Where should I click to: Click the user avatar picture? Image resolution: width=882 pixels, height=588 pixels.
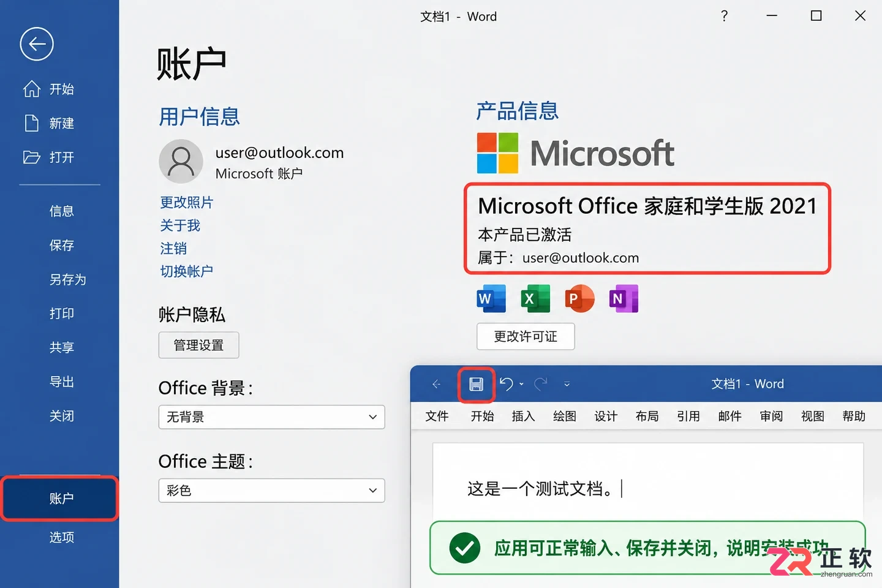click(x=181, y=161)
